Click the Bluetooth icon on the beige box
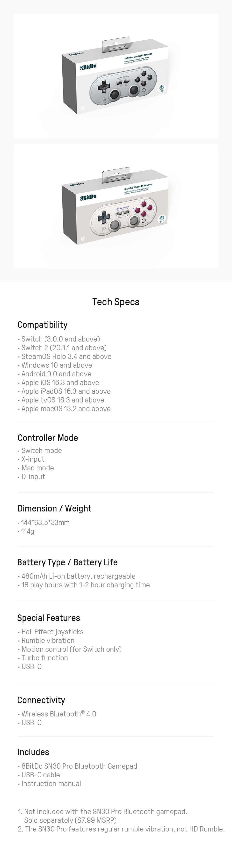 [x=83, y=239]
